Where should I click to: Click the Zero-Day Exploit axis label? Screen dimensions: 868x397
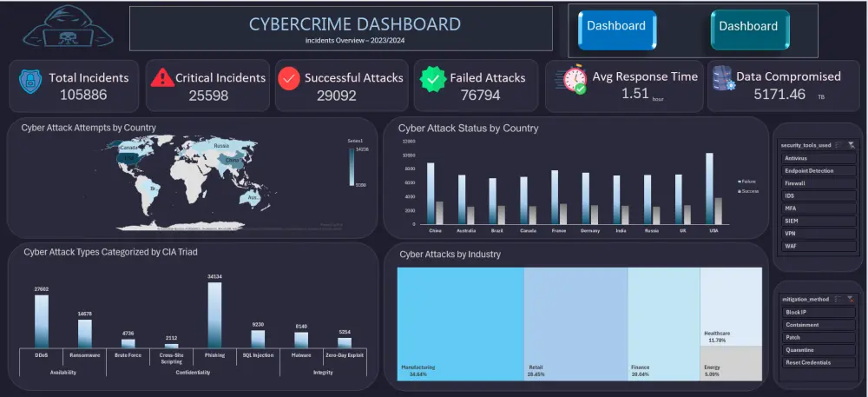345,355
